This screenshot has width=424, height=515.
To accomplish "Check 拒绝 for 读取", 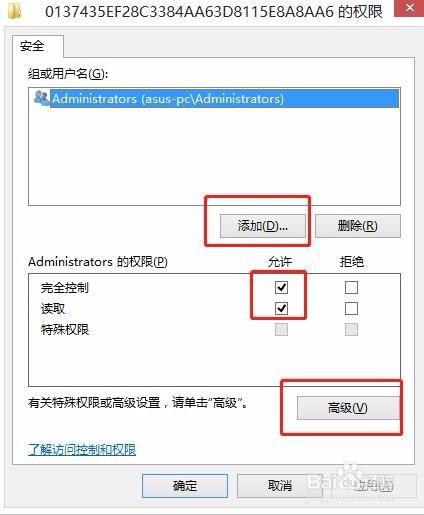I will (x=351, y=308).
